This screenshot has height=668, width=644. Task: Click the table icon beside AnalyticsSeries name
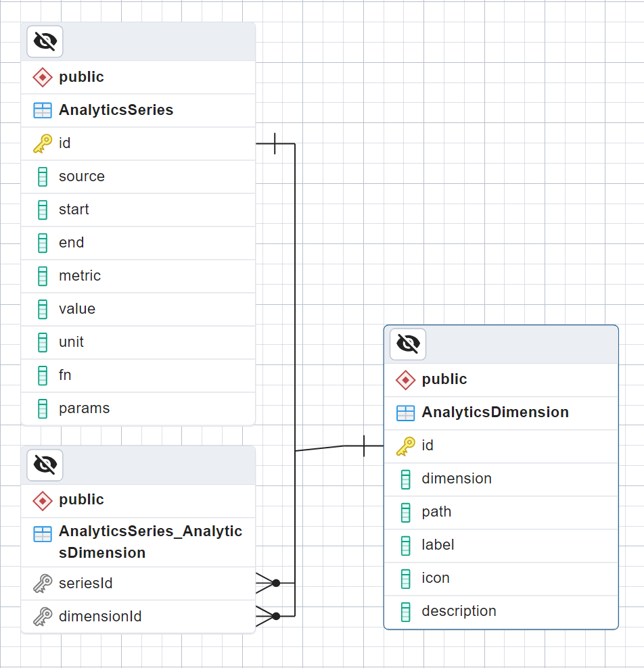point(43,110)
